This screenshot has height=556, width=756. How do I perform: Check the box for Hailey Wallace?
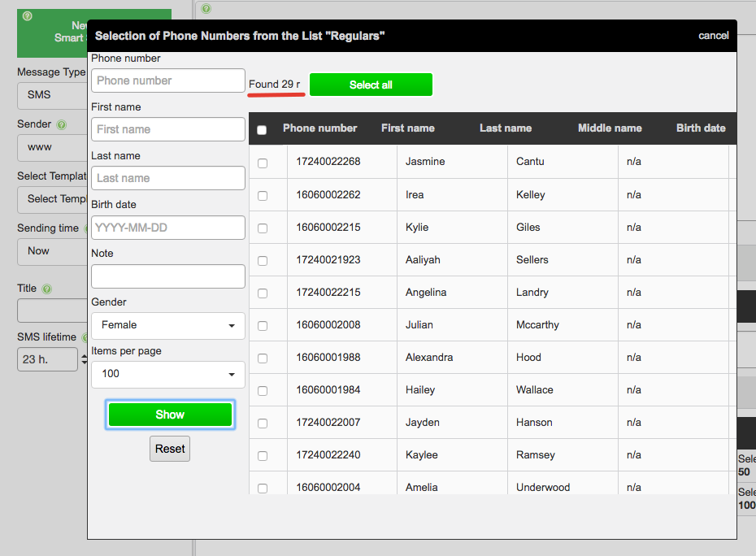point(263,391)
